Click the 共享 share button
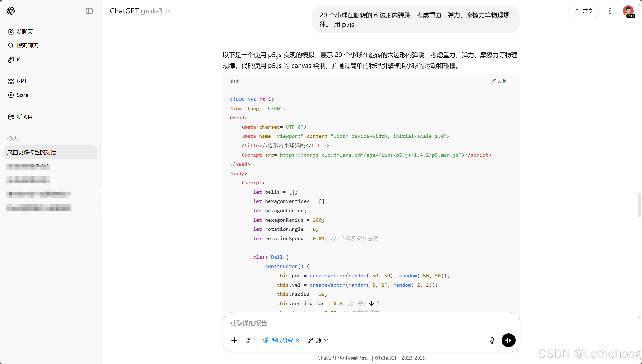Image resolution: width=642 pixels, height=364 pixels. click(584, 11)
